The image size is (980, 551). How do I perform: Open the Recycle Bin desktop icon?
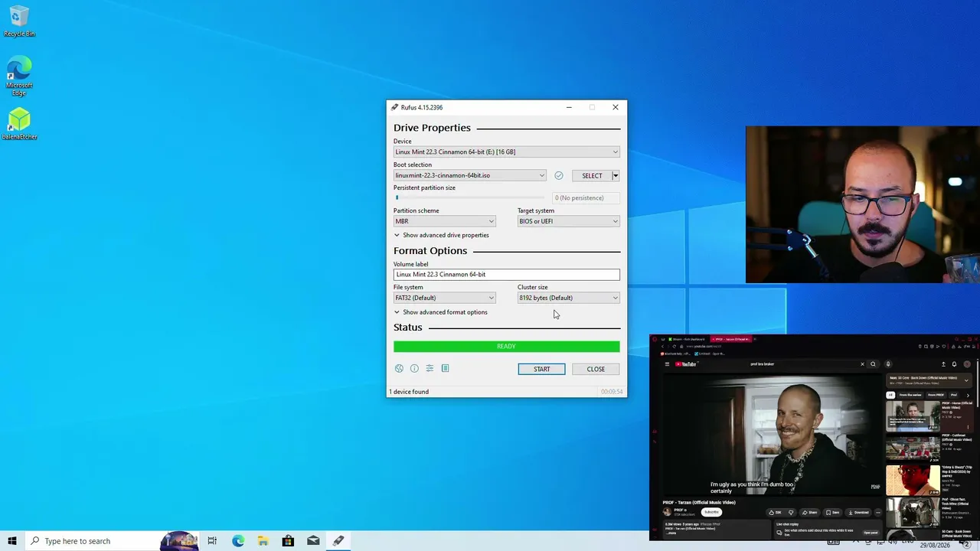pos(19,21)
